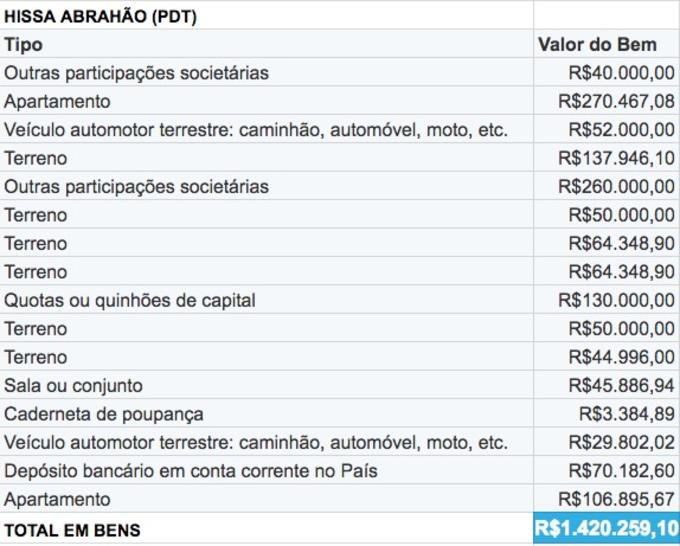Click the Sala ou conjunto cell
The image size is (680, 546).
(x=74, y=385)
